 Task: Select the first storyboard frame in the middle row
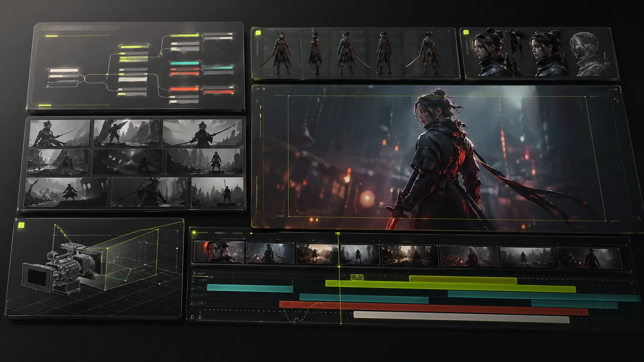58,162
